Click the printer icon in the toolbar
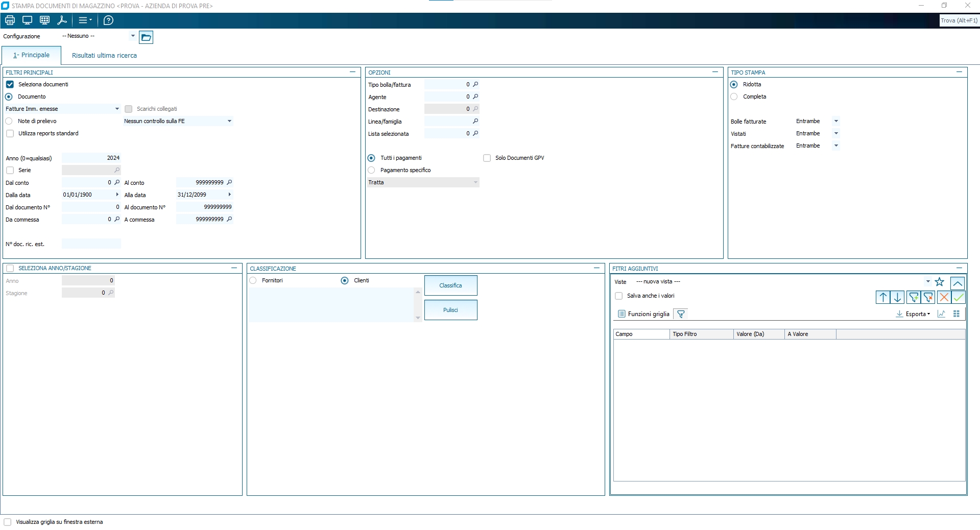The height and width of the screenshot is (530, 980). [10, 20]
